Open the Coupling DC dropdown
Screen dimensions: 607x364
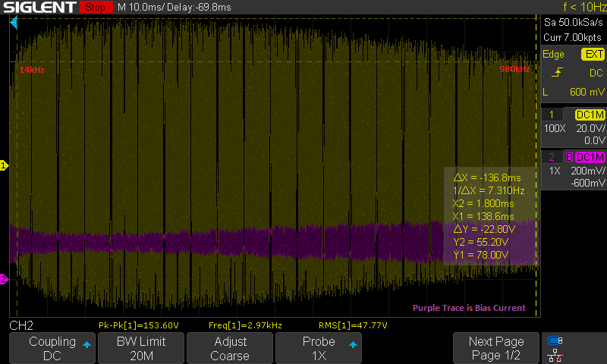(x=52, y=348)
